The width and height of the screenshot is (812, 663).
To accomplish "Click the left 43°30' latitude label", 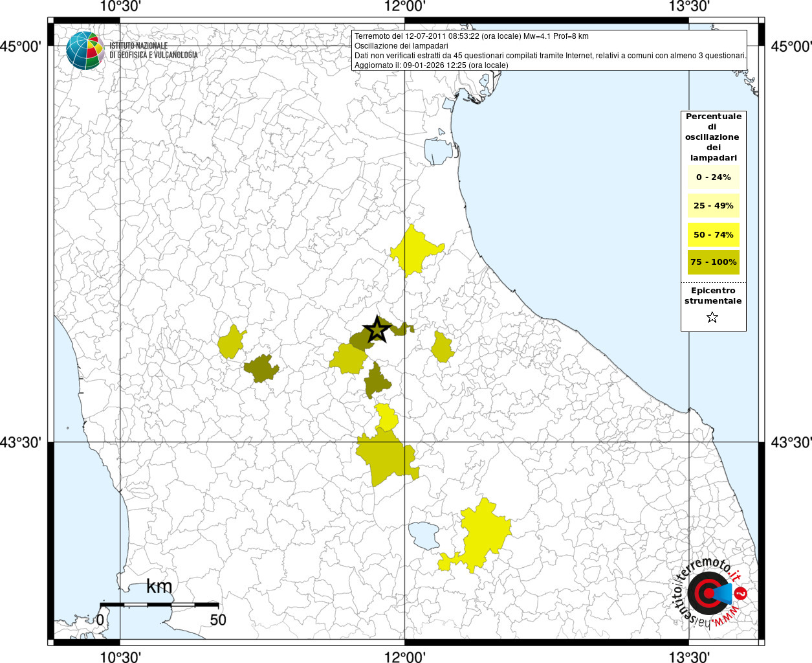I will (21, 443).
